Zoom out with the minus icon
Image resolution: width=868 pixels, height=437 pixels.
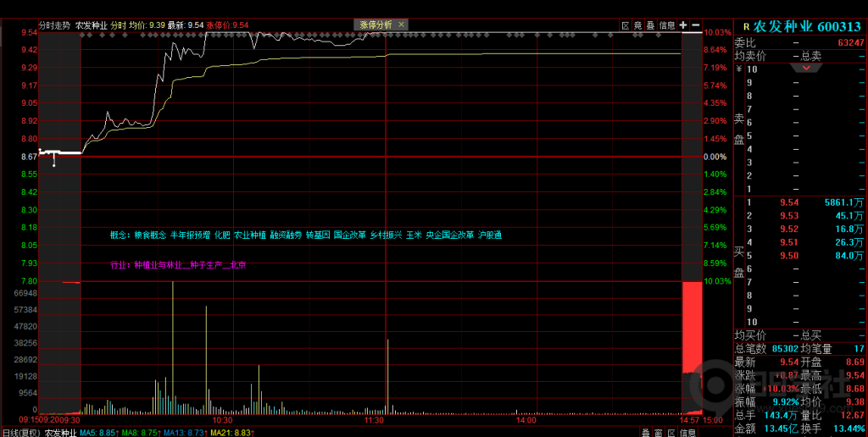point(696,25)
